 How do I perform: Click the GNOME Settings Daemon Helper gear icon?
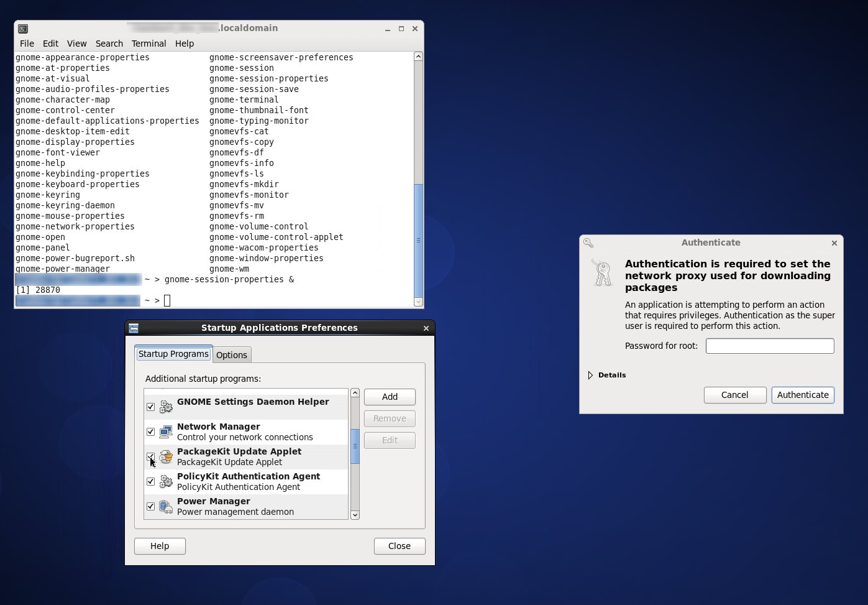tap(166, 407)
